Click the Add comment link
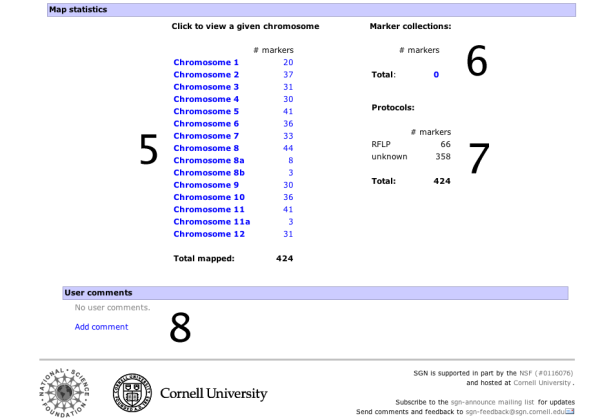600x418 pixels. click(x=101, y=327)
